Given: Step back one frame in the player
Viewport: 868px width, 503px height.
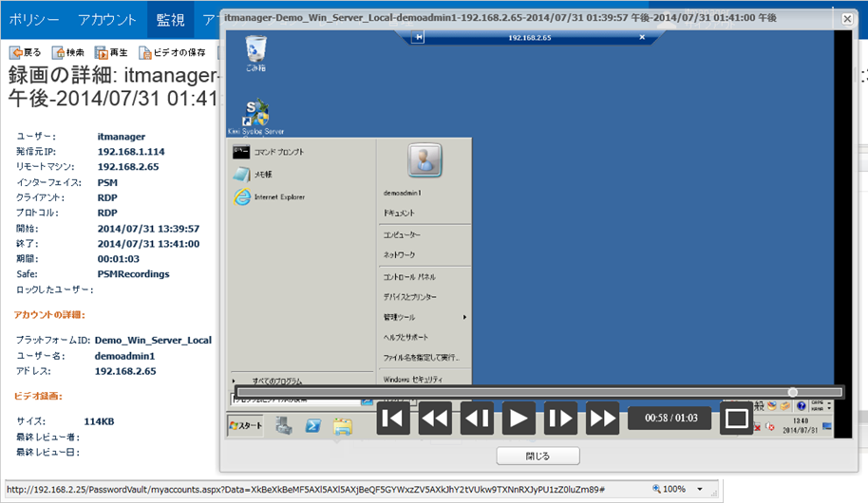Looking at the screenshot, I should (477, 418).
